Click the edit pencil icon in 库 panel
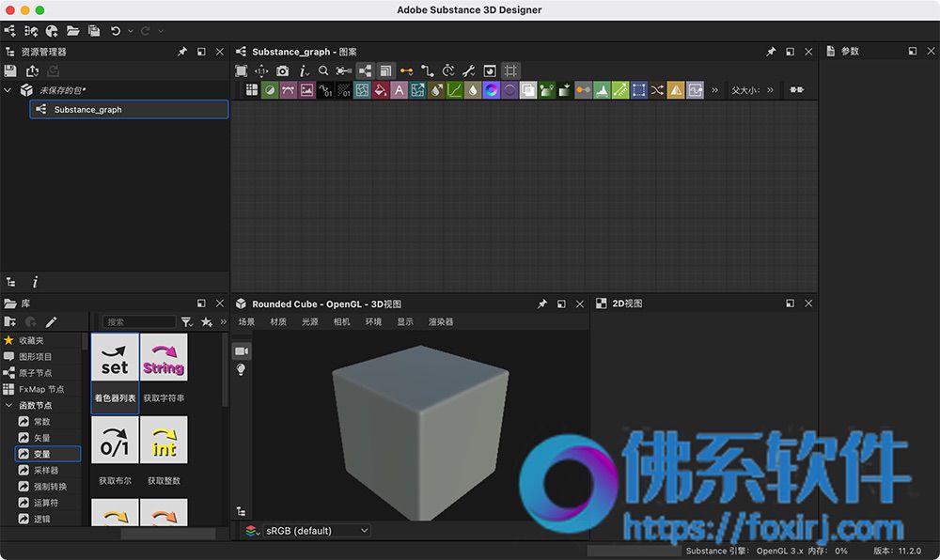The height and width of the screenshot is (560, 940). click(x=52, y=322)
